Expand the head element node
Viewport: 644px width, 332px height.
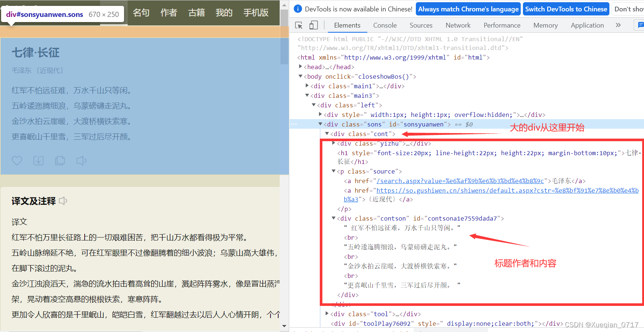click(x=301, y=67)
